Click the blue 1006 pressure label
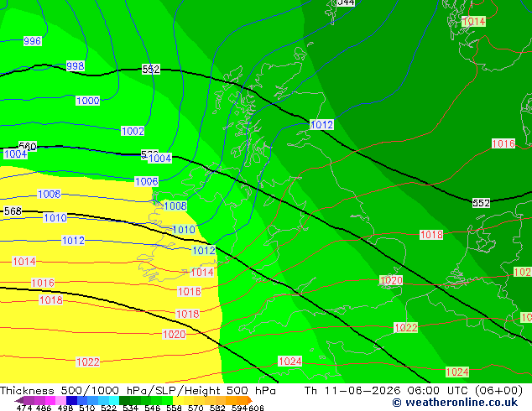The height and width of the screenshot is (411, 532). [x=147, y=181]
